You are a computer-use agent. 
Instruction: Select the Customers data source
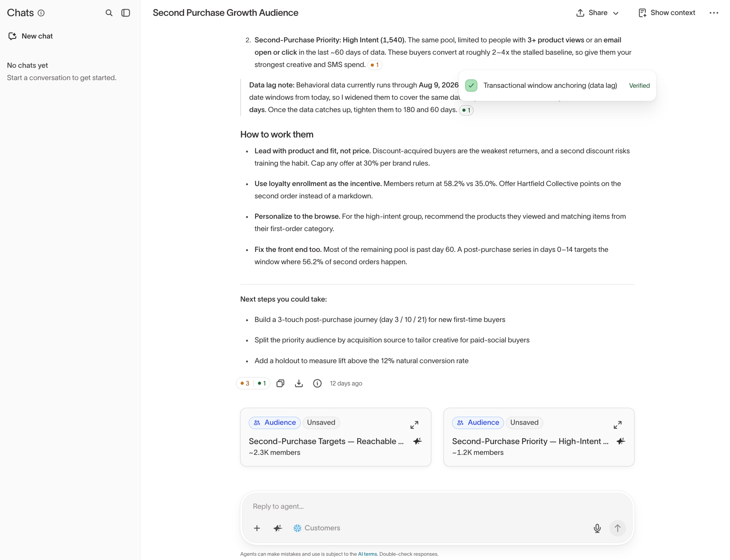pyautogui.click(x=317, y=528)
